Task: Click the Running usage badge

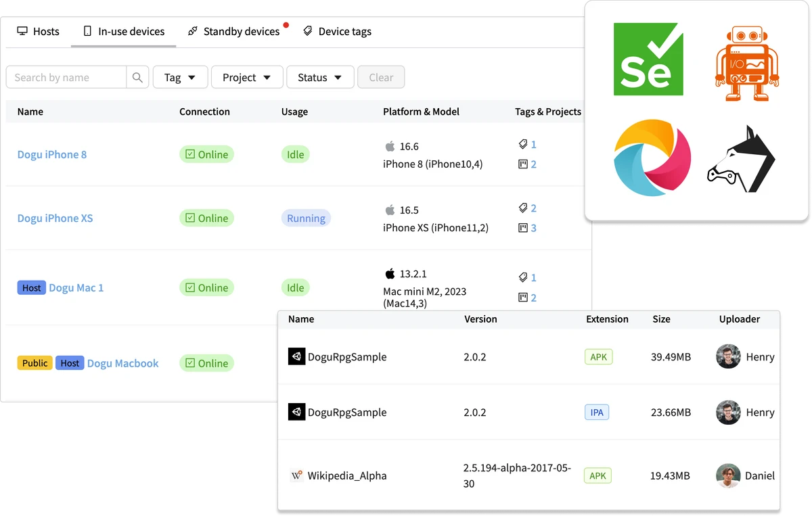Action: point(306,218)
